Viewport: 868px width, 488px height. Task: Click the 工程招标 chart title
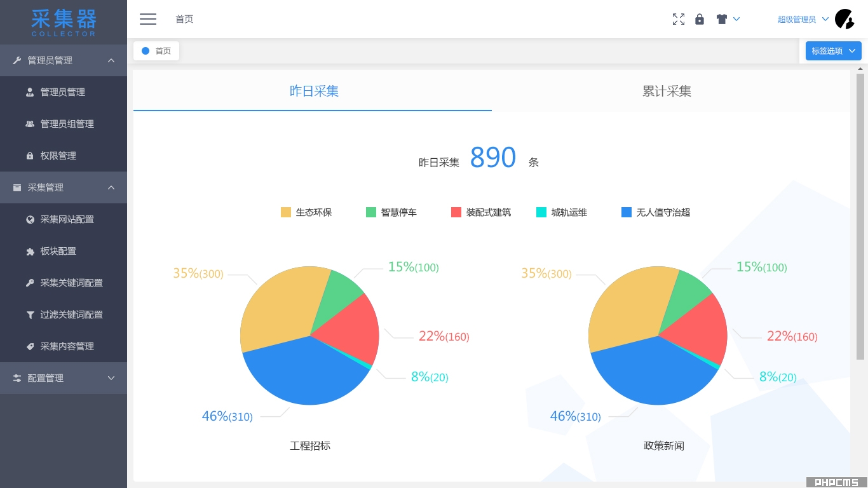(x=310, y=445)
